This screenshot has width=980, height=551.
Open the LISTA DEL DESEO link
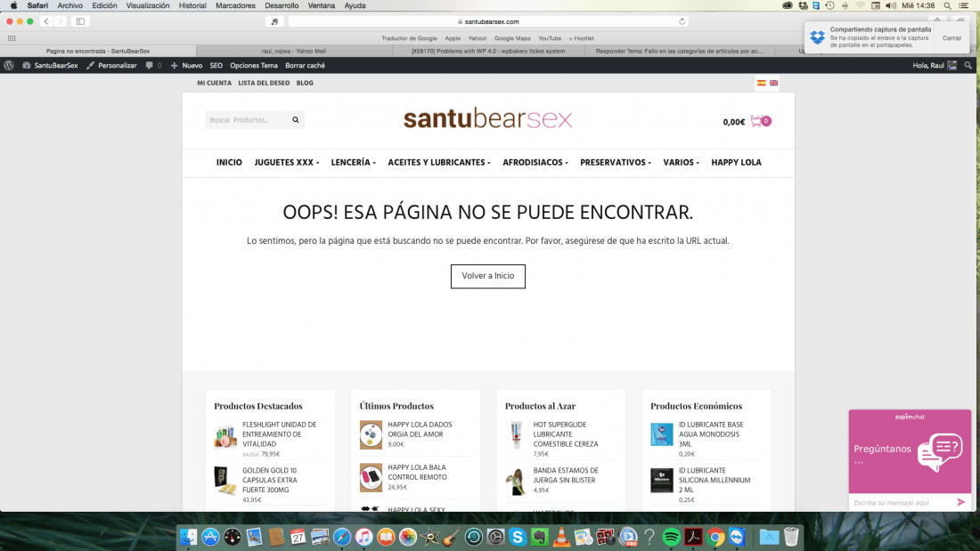(264, 83)
